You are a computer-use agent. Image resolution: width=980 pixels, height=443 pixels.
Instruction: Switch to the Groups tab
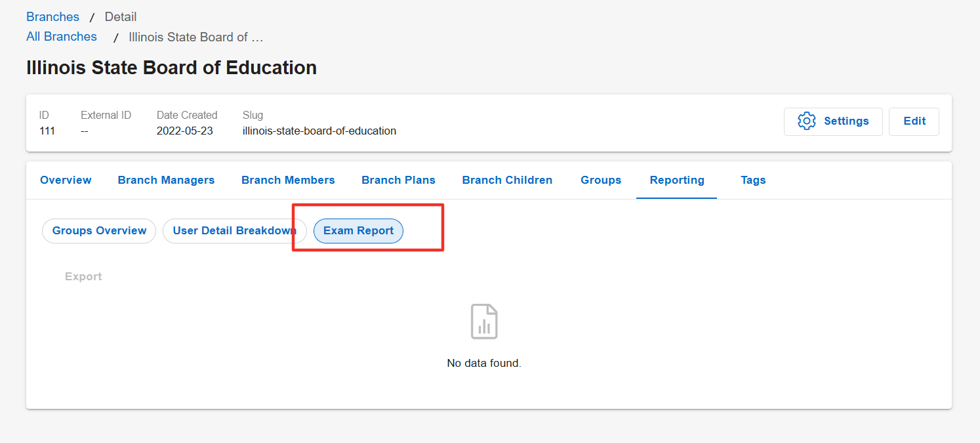pos(601,180)
